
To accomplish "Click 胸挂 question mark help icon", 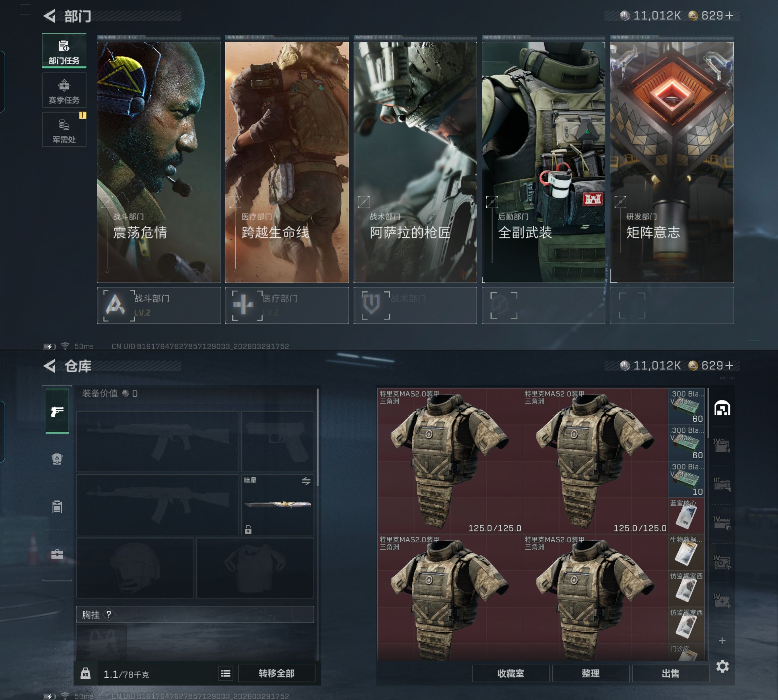I will pyautogui.click(x=109, y=614).
